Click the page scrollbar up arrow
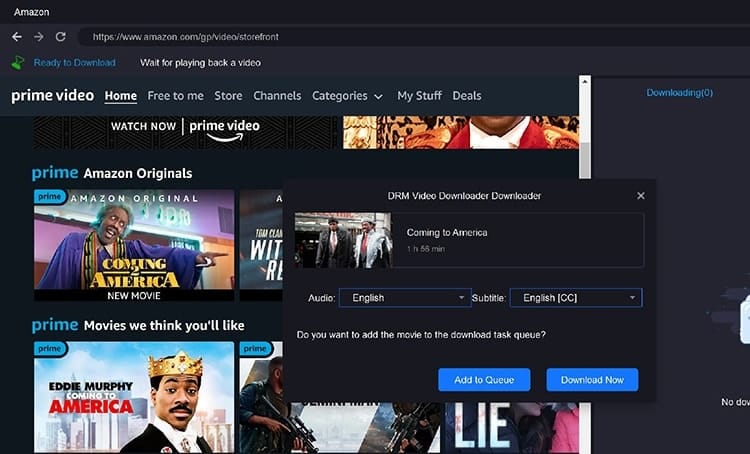This screenshot has height=454, width=750. 585,82
